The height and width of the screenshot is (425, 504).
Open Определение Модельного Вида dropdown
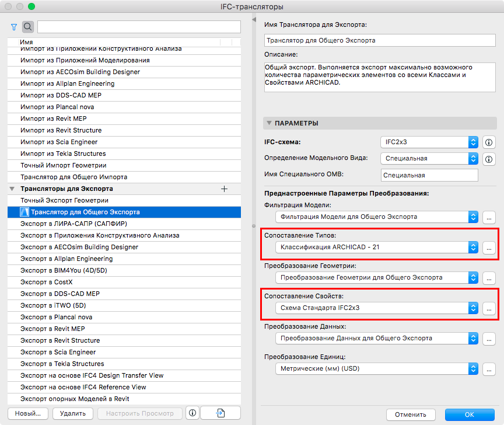coord(429,158)
